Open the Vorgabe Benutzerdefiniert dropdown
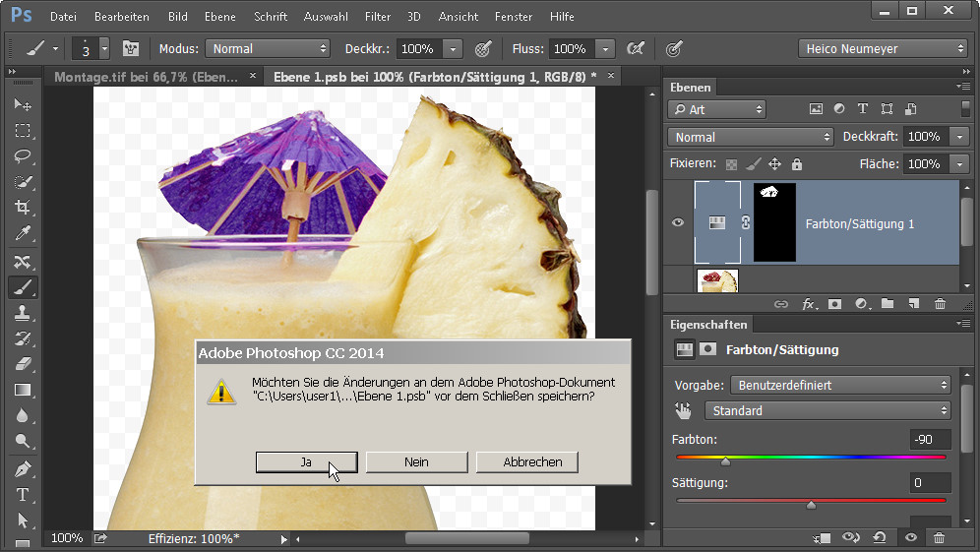The height and width of the screenshot is (552, 980). point(840,385)
